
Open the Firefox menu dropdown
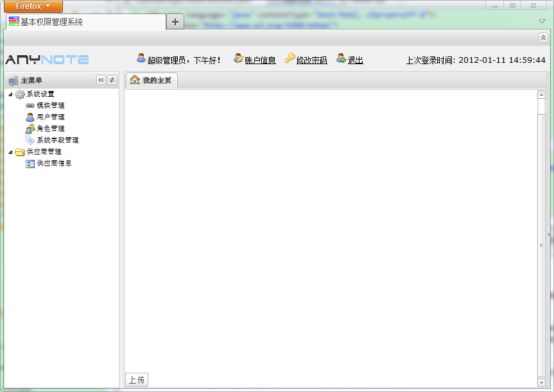[33, 6]
